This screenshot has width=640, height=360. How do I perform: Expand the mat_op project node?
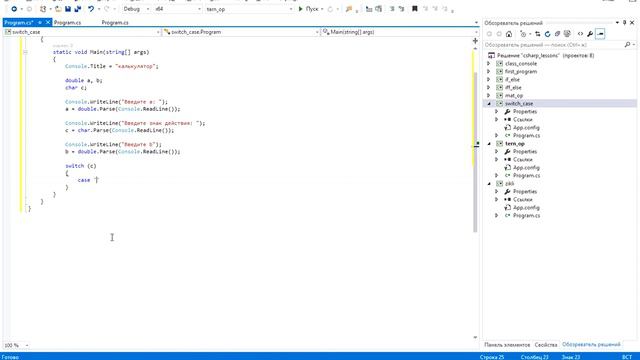[x=489, y=96]
